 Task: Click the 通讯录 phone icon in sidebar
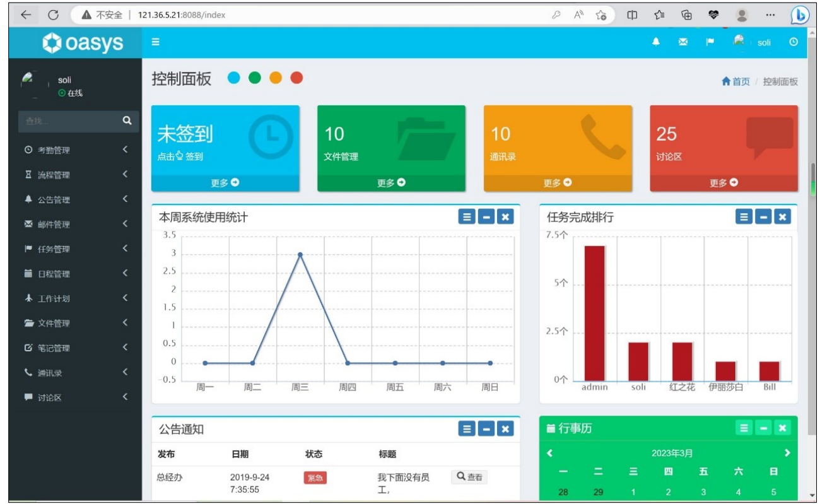point(28,373)
